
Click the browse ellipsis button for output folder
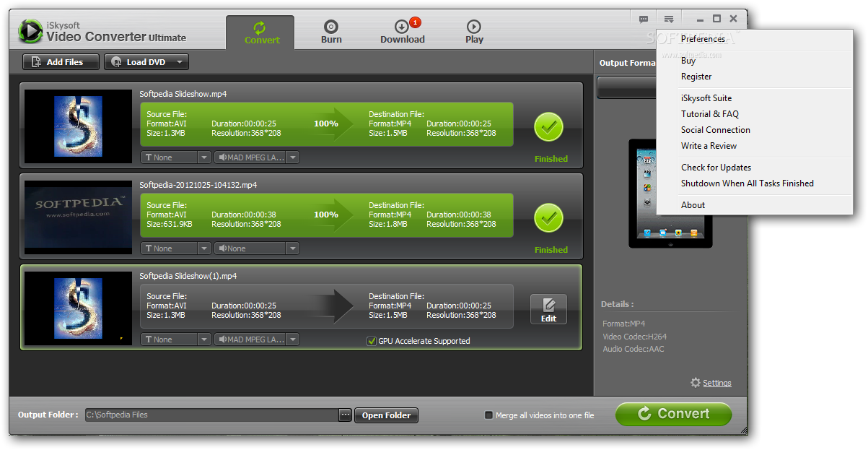coord(345,415)
